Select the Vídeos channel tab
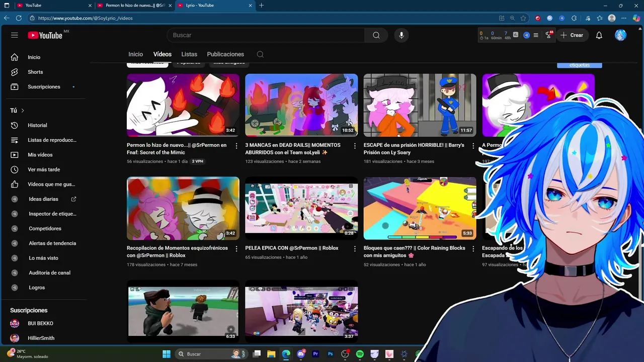Image resolution: width=644 pixels, height=362 pixels. [x=163, y=54]
